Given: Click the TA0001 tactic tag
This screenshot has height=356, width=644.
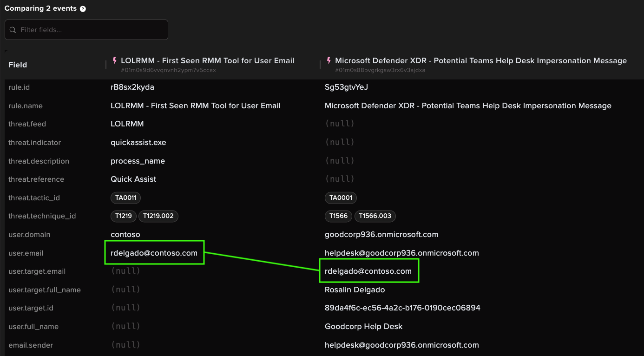Looking at the screenshot, I should [x=341, y=198].
